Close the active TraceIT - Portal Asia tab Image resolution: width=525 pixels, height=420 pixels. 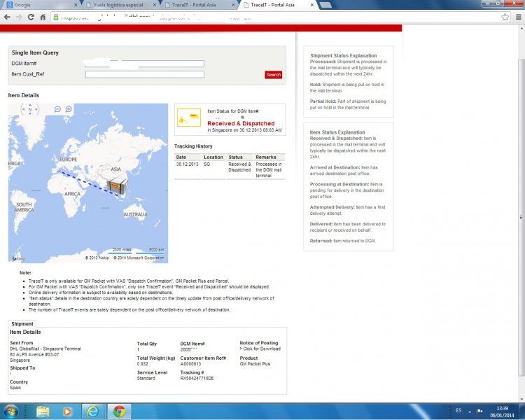tap(312, 5)
